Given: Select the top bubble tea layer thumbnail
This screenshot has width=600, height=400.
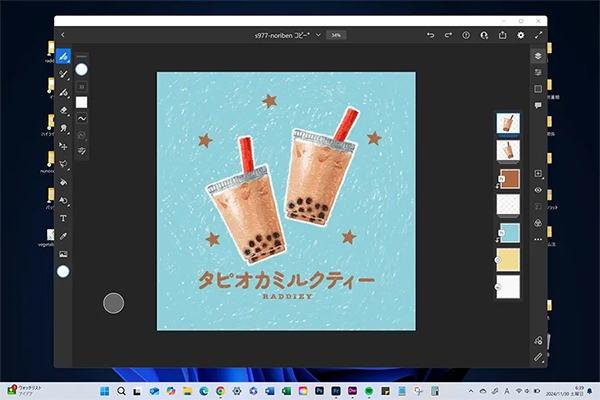Looking at the screenshot, I should 508,123.
